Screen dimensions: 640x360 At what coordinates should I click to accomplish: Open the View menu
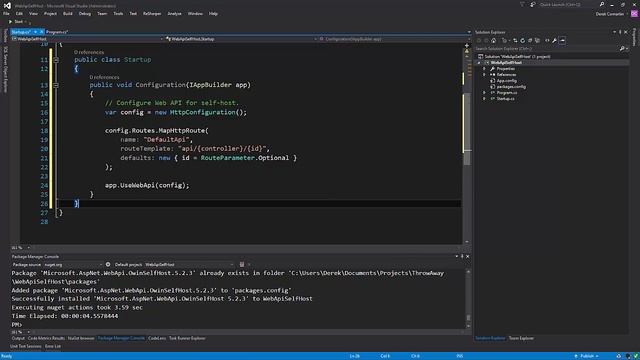point(33,13)
